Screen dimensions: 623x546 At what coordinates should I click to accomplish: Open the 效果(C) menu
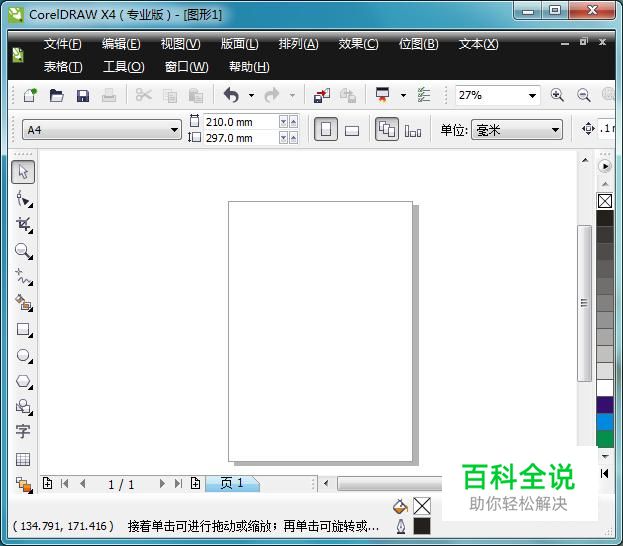[x=358, y=44]
